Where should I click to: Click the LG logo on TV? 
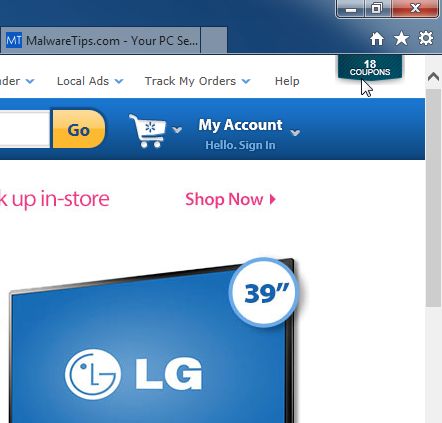(x=134, y=374)
